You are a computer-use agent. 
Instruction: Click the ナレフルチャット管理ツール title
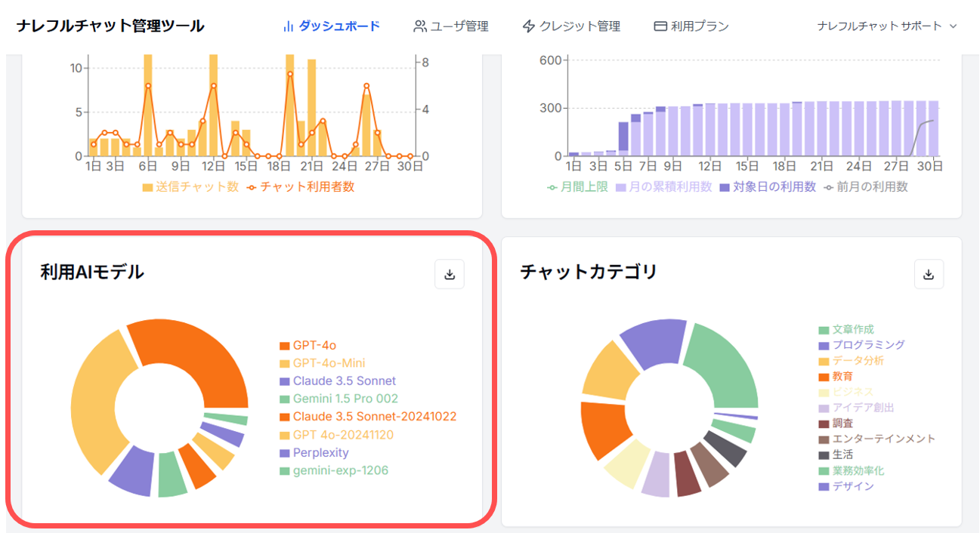[x=110, y=26]
